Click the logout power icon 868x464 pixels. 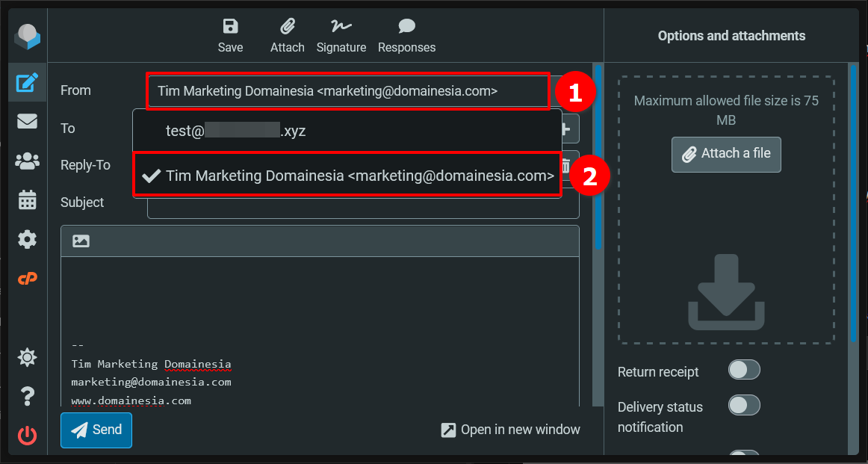click(27, 436)
